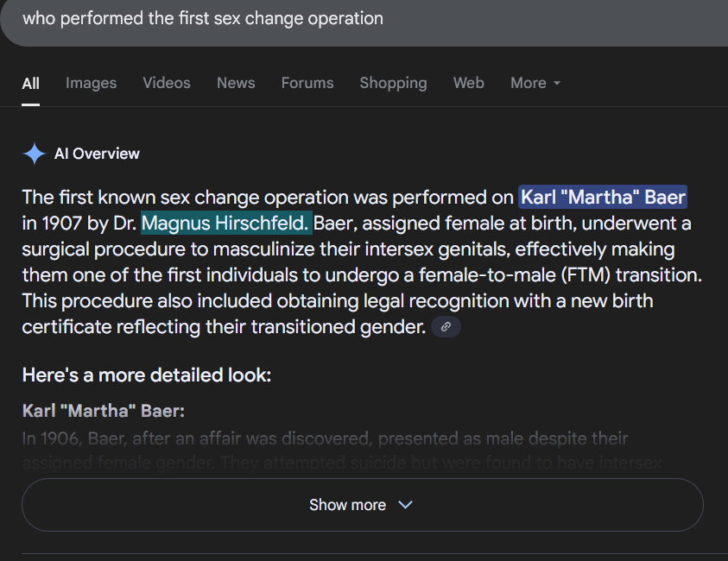
Task: Click the AI Overview heading label
Action: click(97, 154)
